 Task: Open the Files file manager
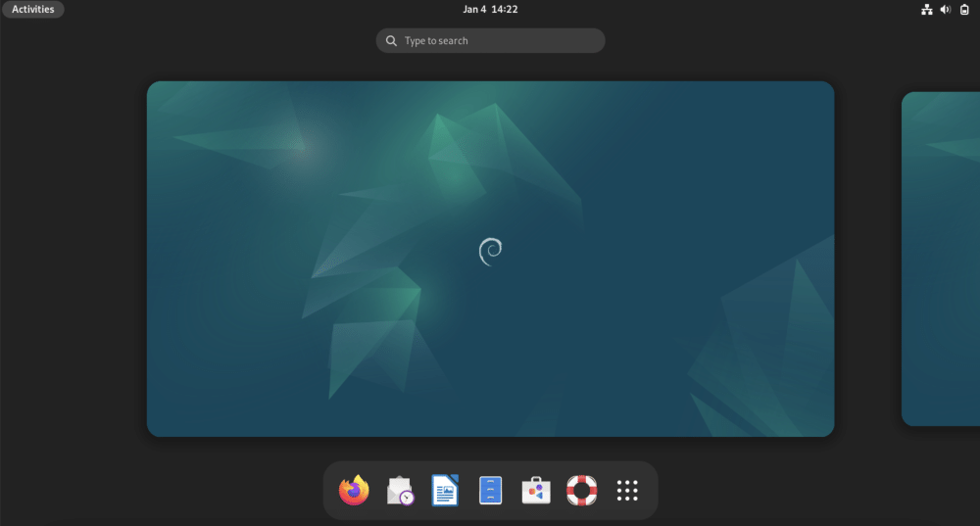coord(491,490)
